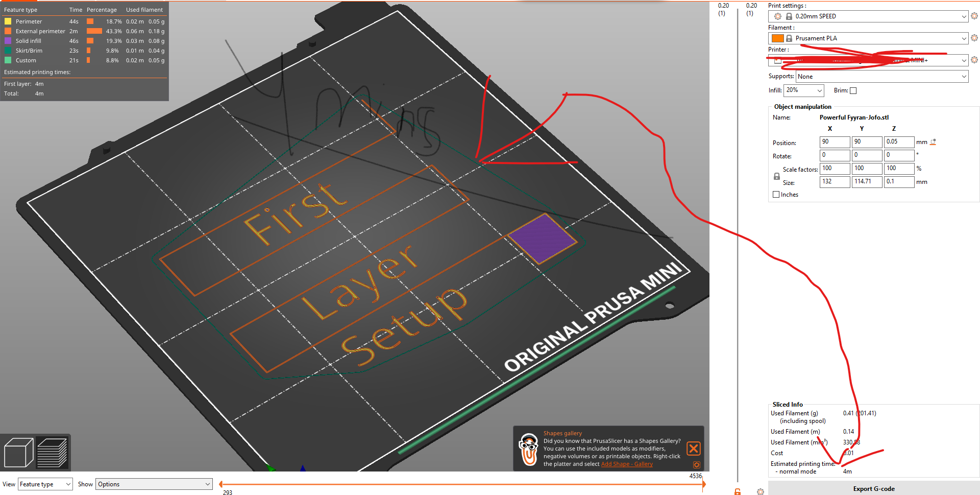Switch to sliced layers preview icon
This screenshot has height=495, width=980.
(x=52, y=453)
